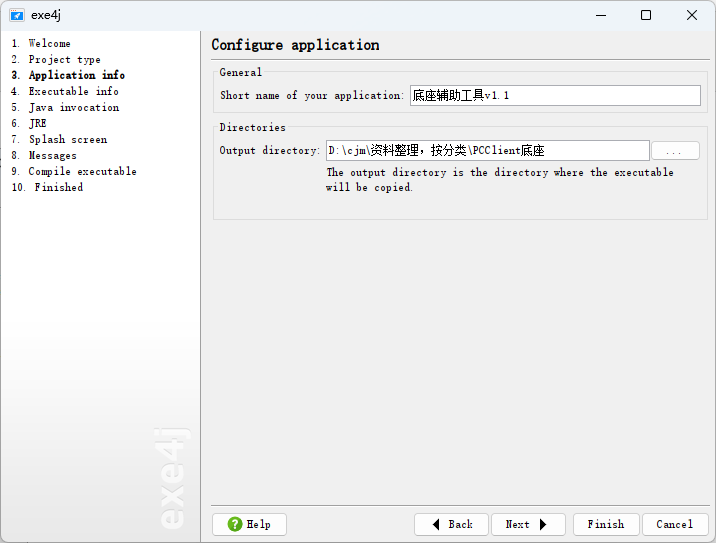Open step 7 Splash screen
The height and width of the screenshot is (543, 716).
tap(59, 139)
